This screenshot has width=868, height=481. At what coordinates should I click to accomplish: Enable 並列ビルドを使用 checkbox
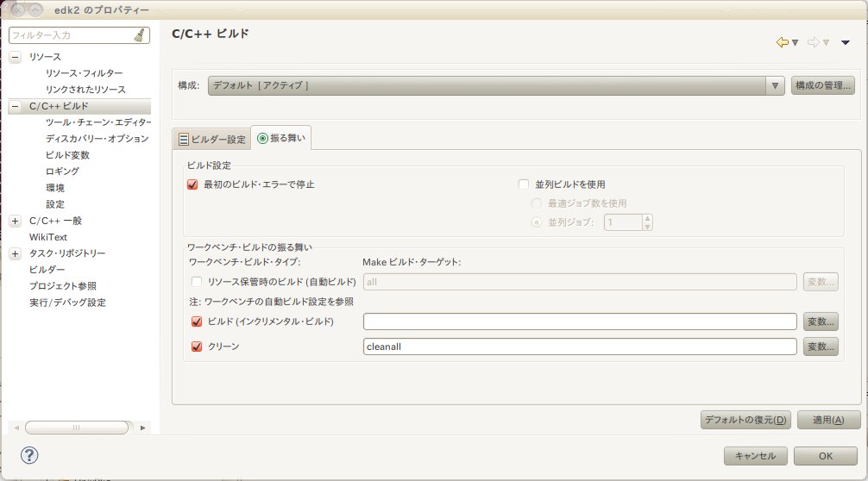pyautogui.click(x=524, y=184)
